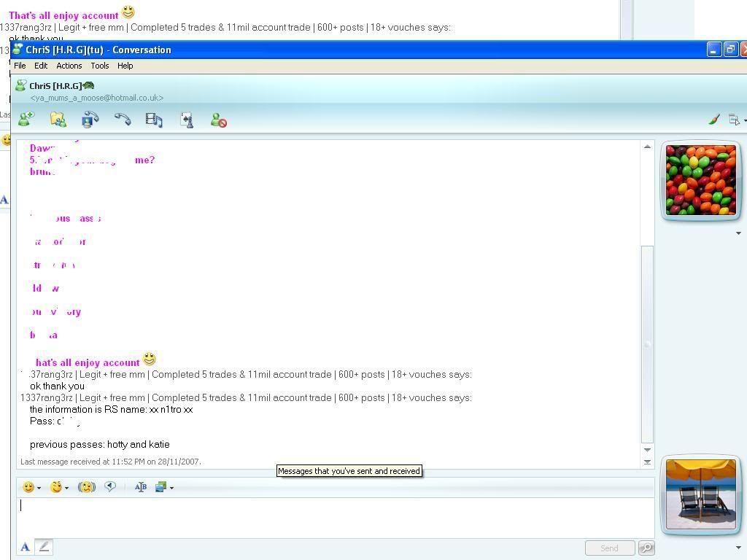Click the Send button
The image size is (747, 560).
pos(610,548)
